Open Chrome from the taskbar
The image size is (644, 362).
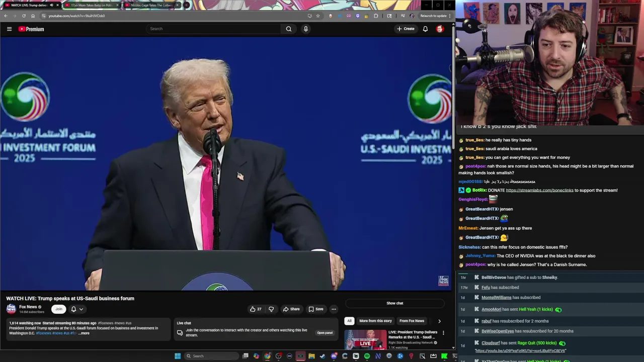pyautogui.click(x=267, y=356)
